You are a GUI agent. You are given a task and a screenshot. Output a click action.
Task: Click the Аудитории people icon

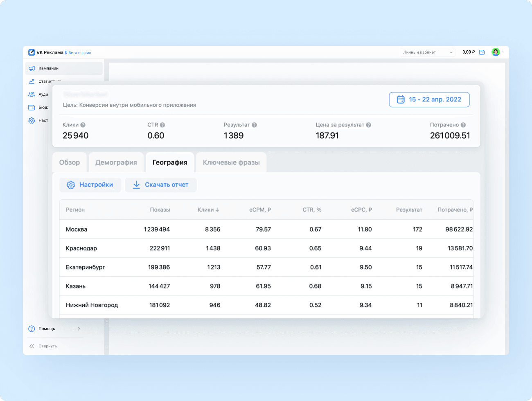tap(32, 95)
